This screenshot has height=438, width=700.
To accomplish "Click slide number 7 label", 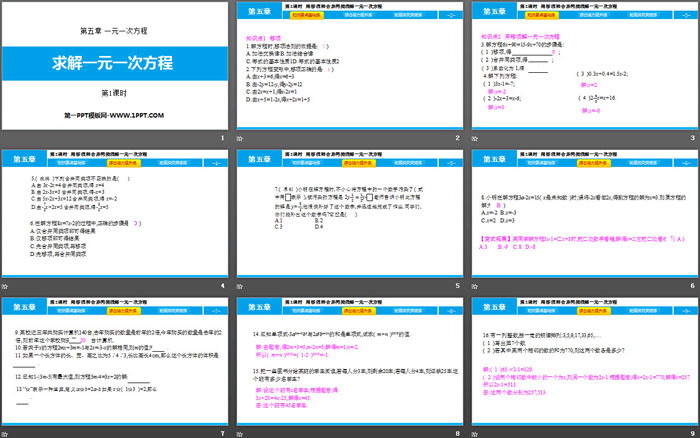I will pos(222,434).
